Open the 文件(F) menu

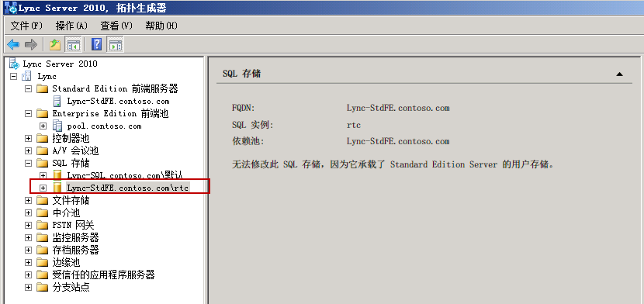tap(26, 26)
